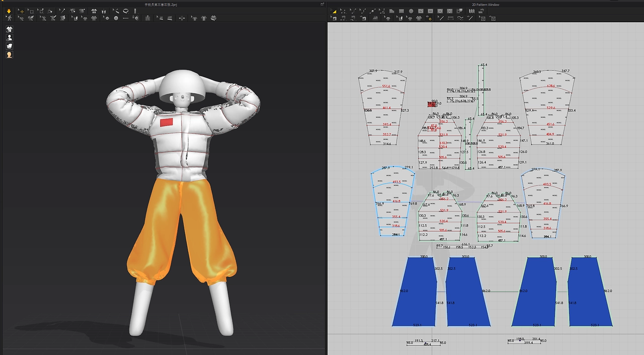
Task: Select the Select/Move tool in 3D toolbar
Action: 21,11
